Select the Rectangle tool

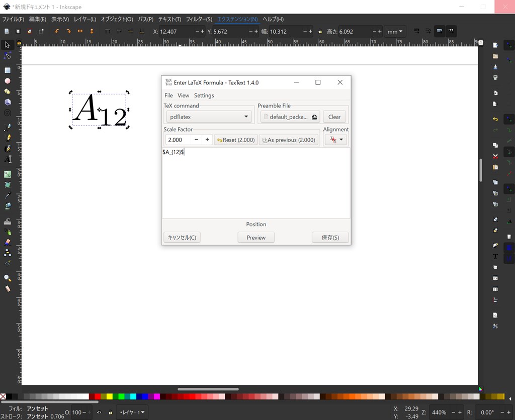[x=7, y=69]
